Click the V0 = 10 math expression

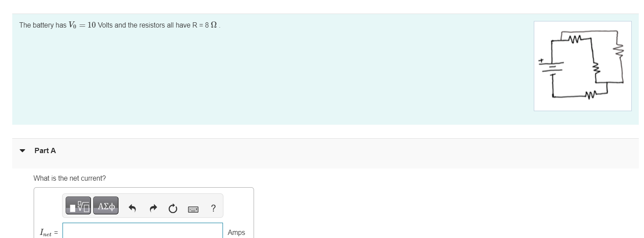(82, 25)
